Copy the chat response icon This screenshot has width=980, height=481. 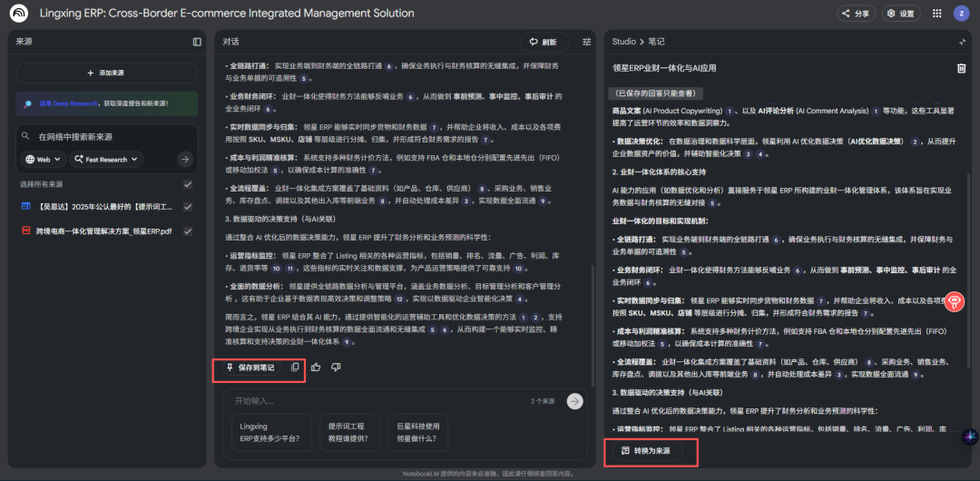[295, 368]
